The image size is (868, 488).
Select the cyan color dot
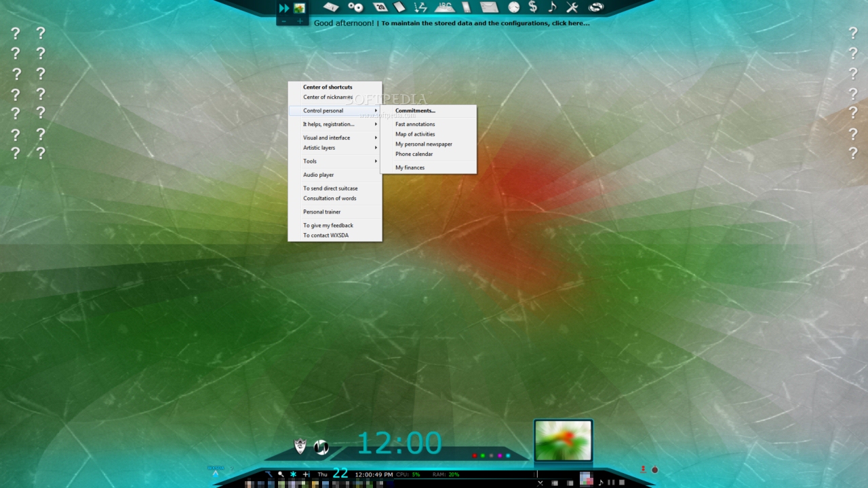pos(508,455)
